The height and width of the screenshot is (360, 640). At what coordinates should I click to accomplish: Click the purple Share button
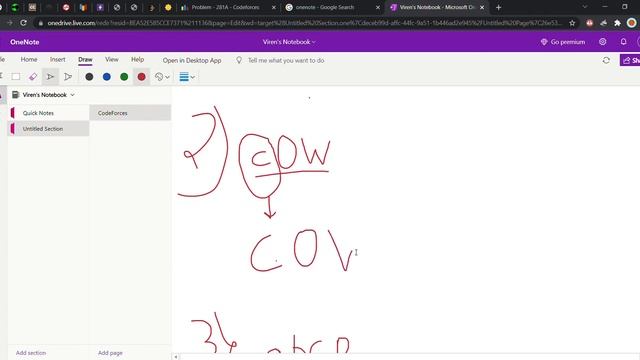click(x=630, y=60)
